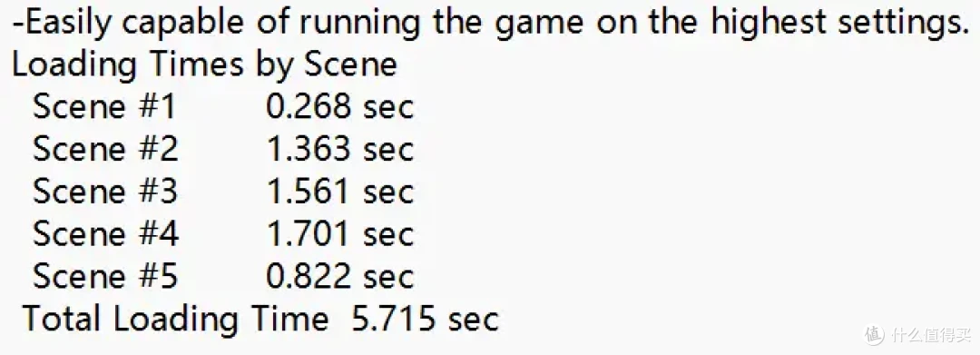Click the 0.268 sec loading value
This screenshot has width=980, height=355.
[x=340, y=106]
